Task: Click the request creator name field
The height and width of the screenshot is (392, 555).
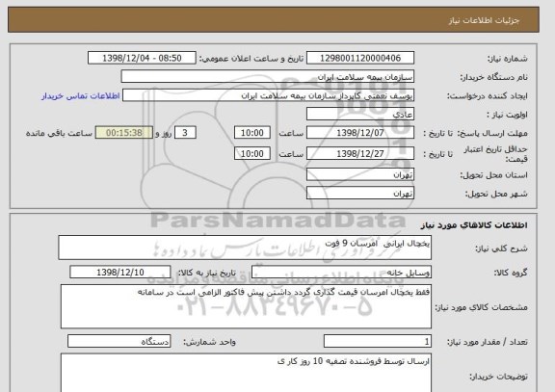Action: (x=268, y=95)
